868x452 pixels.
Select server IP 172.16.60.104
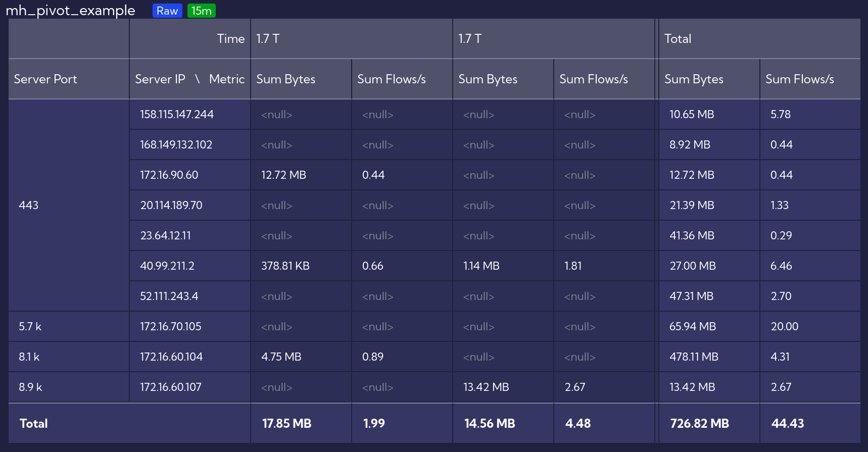171,357
